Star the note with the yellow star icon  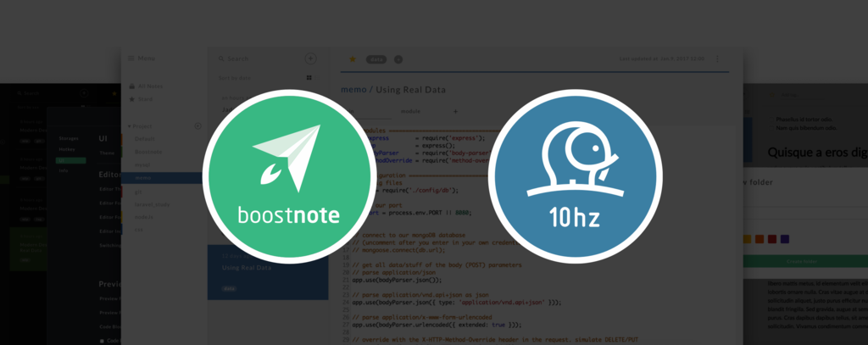353,59
